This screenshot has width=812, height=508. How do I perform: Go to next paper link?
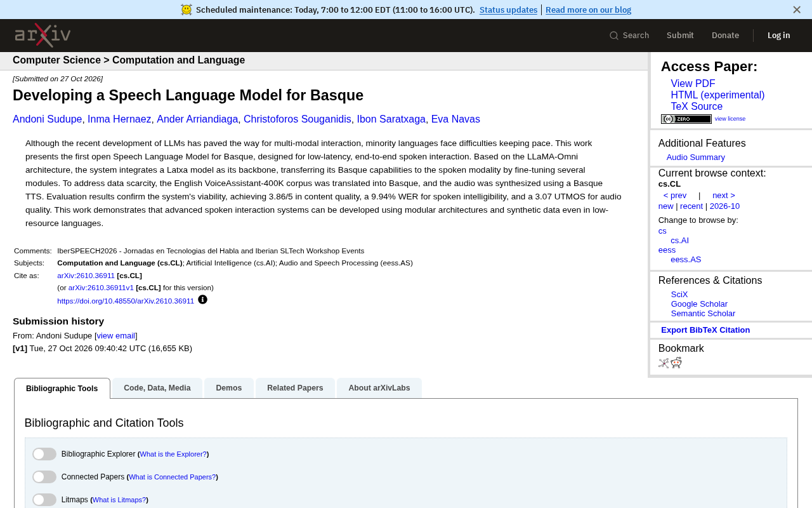(724, 196)
